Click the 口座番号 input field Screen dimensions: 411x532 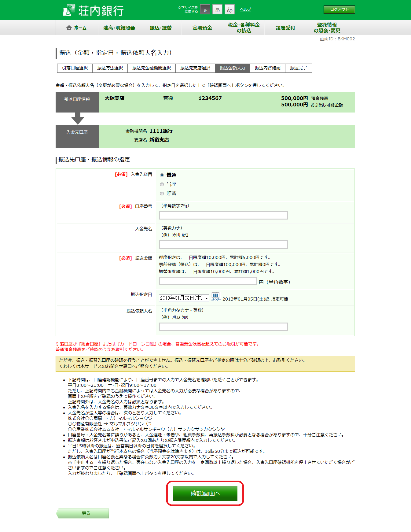click(x=223, y=215)
